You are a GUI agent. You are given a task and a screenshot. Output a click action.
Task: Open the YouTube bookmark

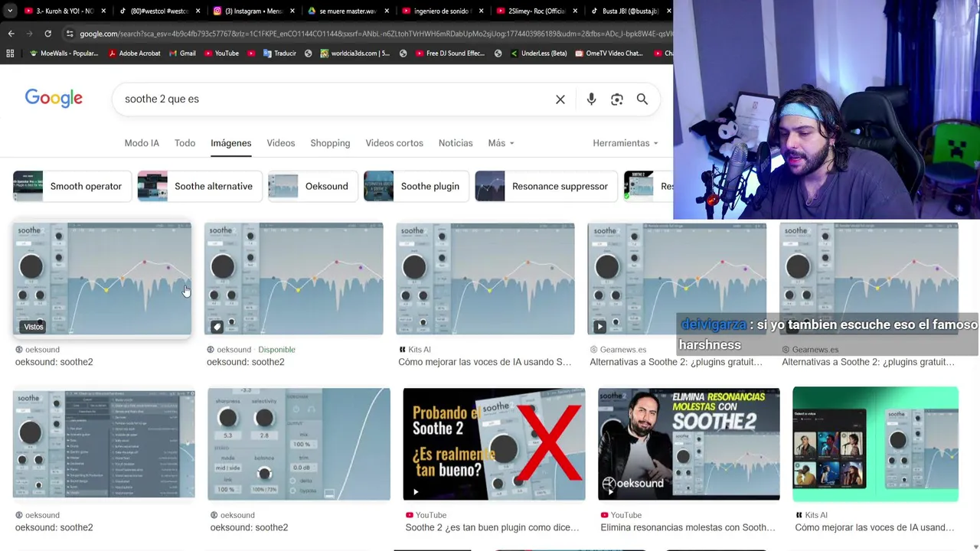[221, 54]
